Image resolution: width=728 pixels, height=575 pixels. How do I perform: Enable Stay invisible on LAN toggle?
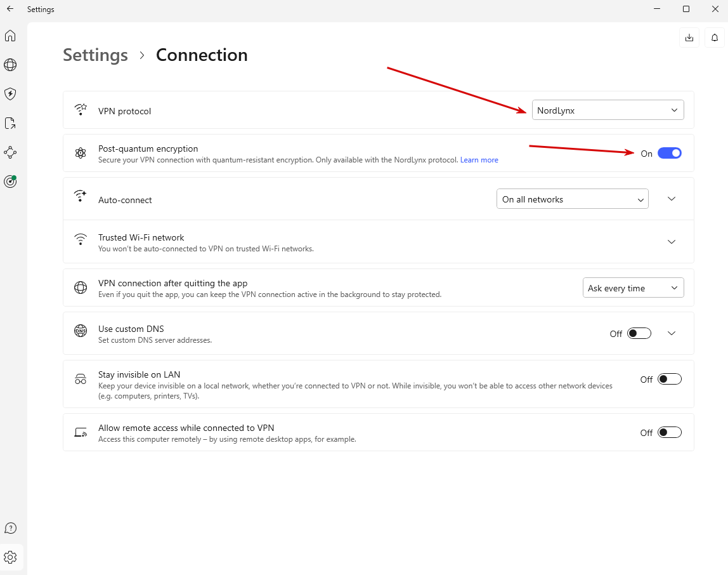coord(670,380)
